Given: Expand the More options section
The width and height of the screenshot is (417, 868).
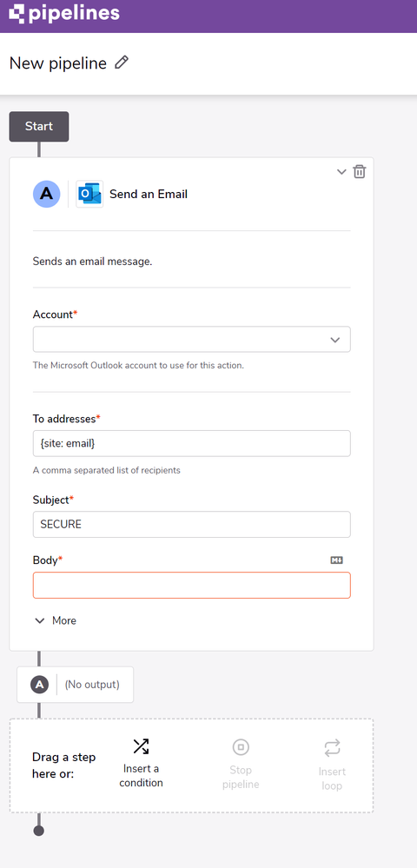Looking at the screenshot, I should (56, 620).
